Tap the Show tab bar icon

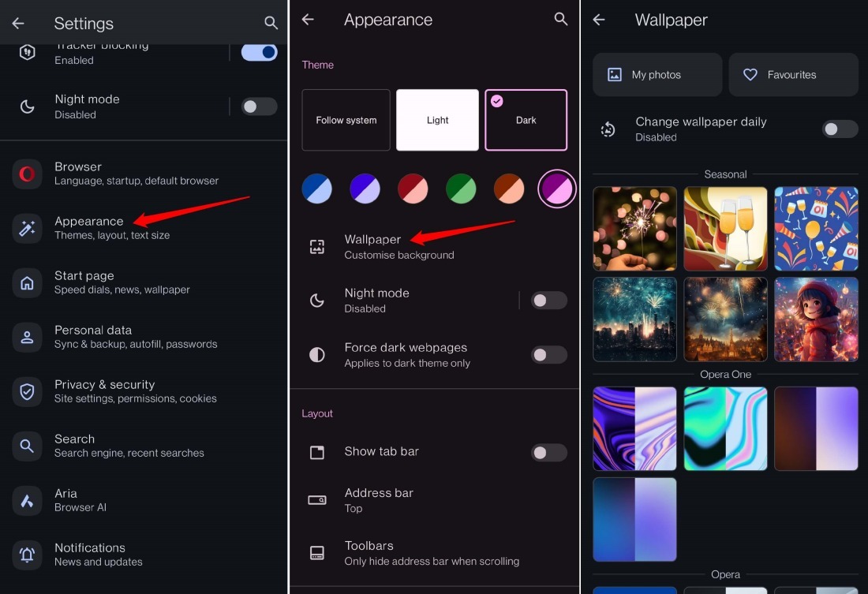coord(317,452)
